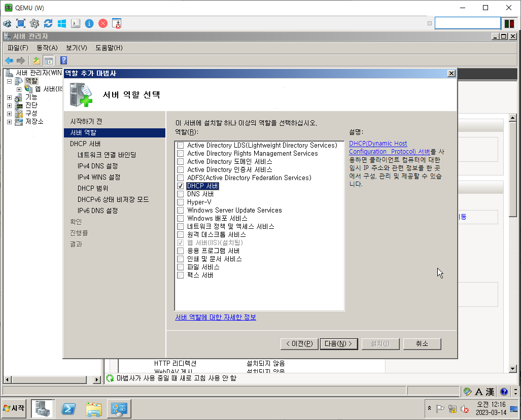Expand the 저장소 tree node
521x420 pixels.
point(9,122)
